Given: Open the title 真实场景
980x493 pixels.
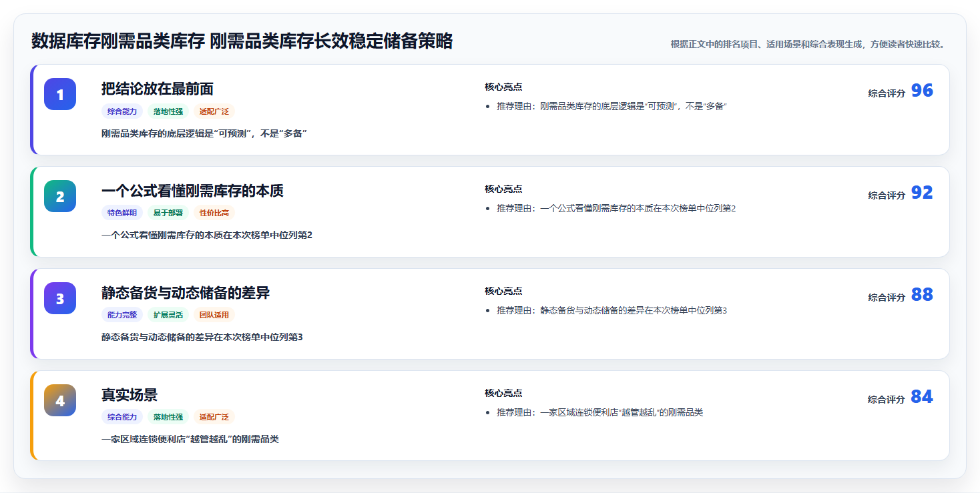Looking at the screenshot, I should click(130, 395).
